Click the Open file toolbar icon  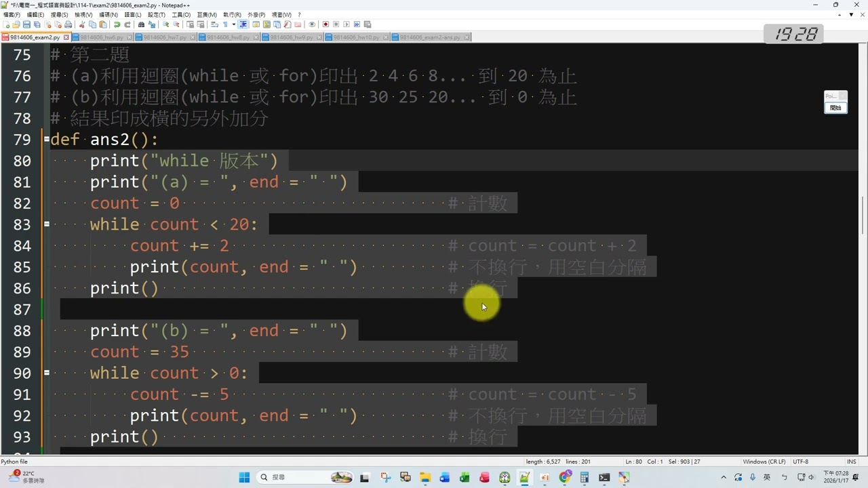tap(16, 24)
